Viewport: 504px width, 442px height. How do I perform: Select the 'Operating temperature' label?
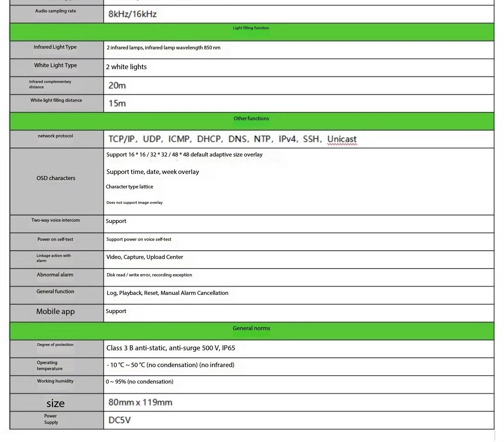(50, 366)
